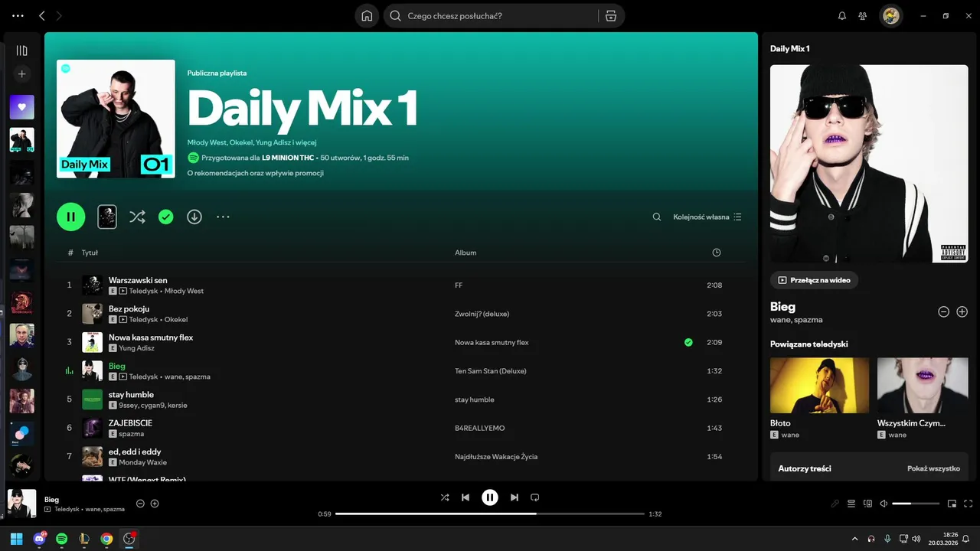Seek within the song progress bar
This screenshot has width=980, height=551.
click(x=490, y=514)
